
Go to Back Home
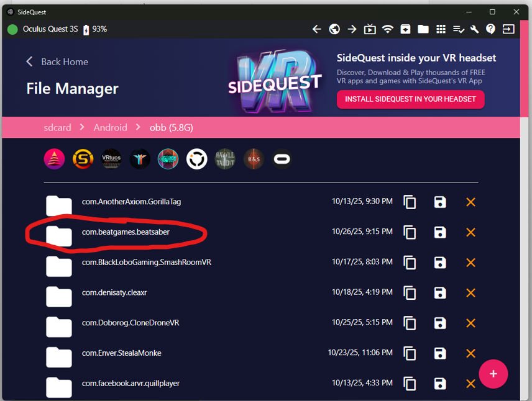57,61
